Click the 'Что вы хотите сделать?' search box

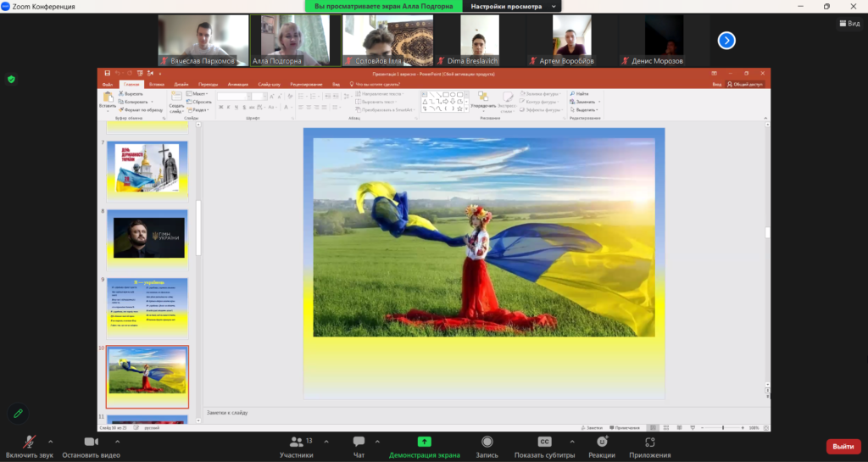(x=375, y=85)
